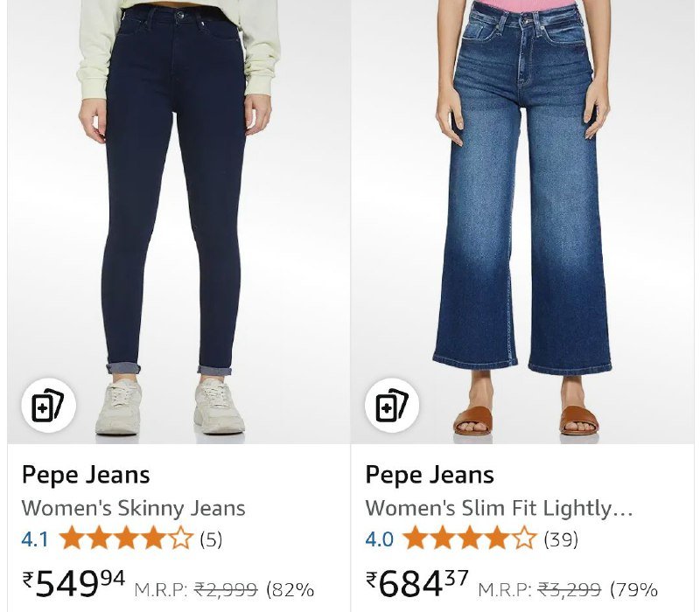
Task: Click the 4.1 star rating stars
Action: tap(126, 538)
